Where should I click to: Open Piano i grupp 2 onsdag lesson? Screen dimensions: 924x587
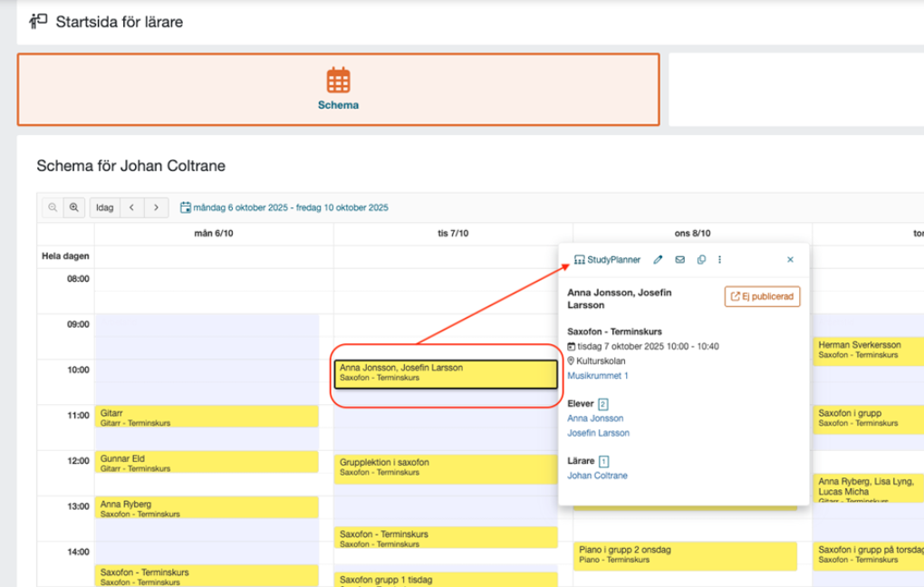click(x=686, y=556)
